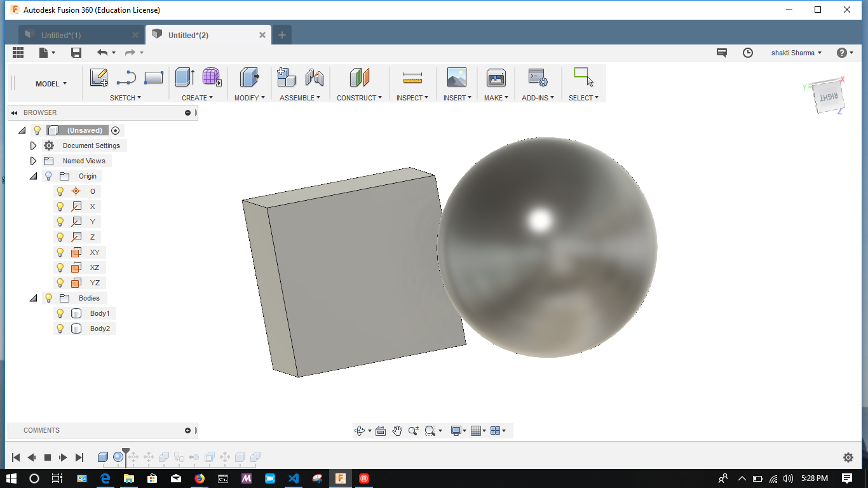Screen dimensions: 868x488
Task: Close the Untitled*(2) tab
Action: pyautogui.click(x=262, y=35)
